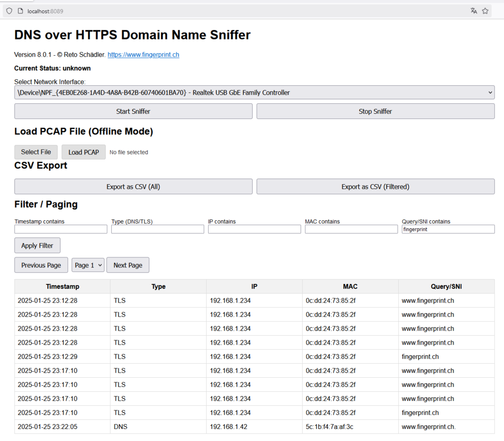Click the shield tracking protection icon
The width and height of the screenshot is (504, 441).
[x=10, y=11]
